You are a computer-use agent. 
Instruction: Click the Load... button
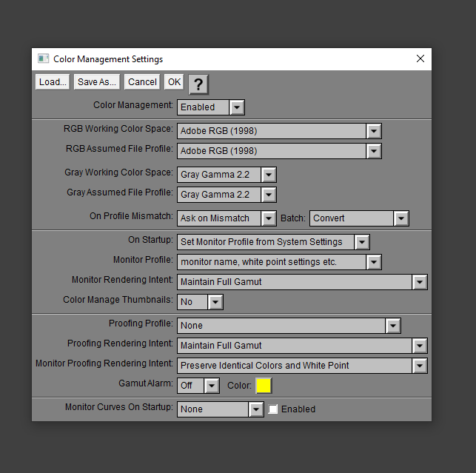click(53, 82)
